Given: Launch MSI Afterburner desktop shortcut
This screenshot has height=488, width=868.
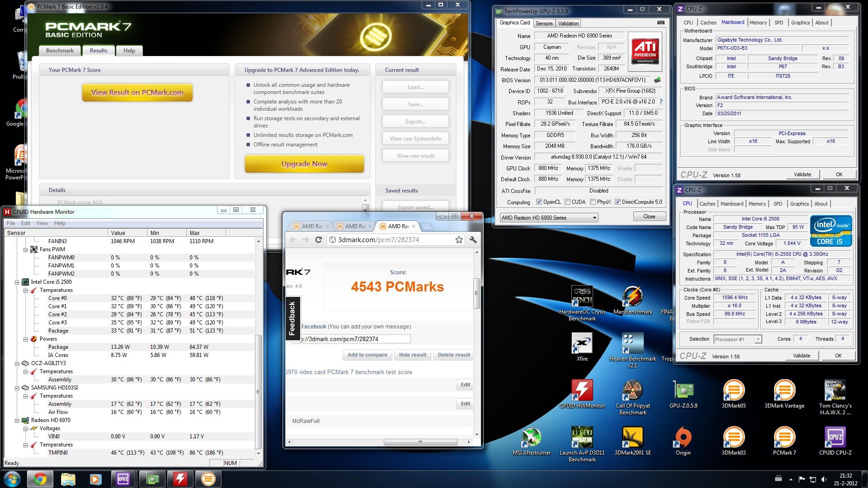Looking at the screenshot, I should pos(531,441).
